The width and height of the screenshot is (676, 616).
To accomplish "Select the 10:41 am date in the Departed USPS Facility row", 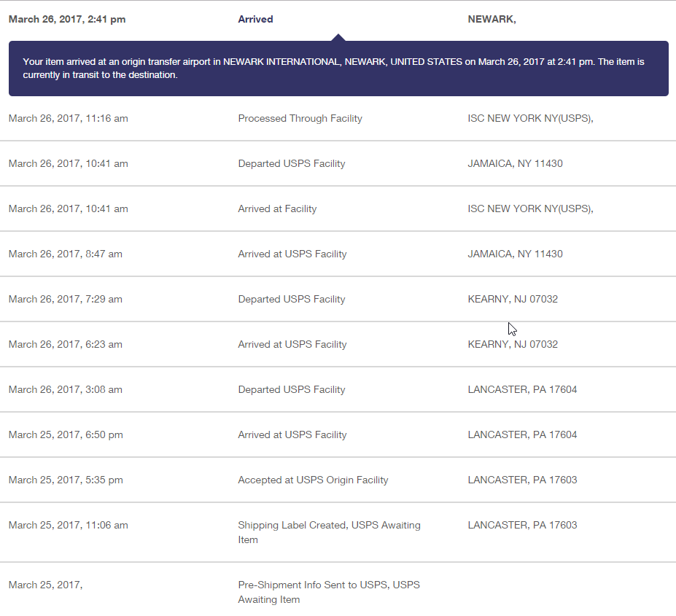I will click(68, 164).
